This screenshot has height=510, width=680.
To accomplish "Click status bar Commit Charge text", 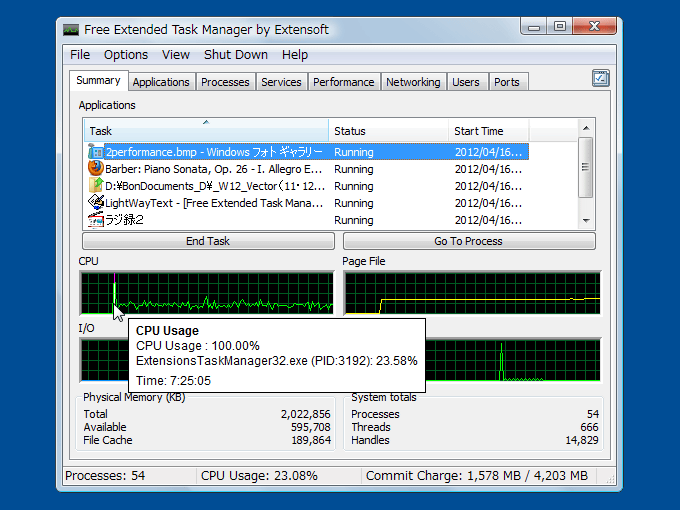I will [477, 476].
